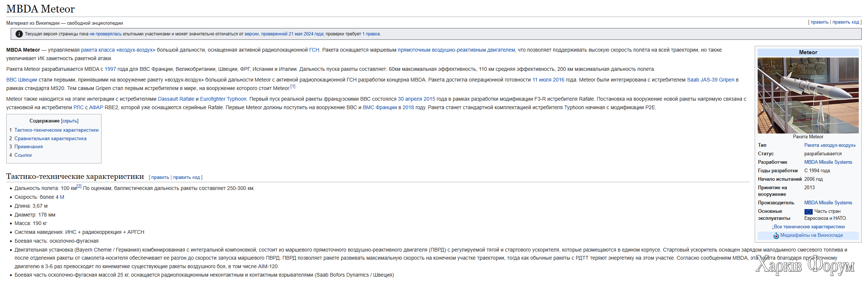Screen dimensions: 868x284
Task: Click 'Боевая часть: осколочно-фугасная' list item
Action: (56, 241)
